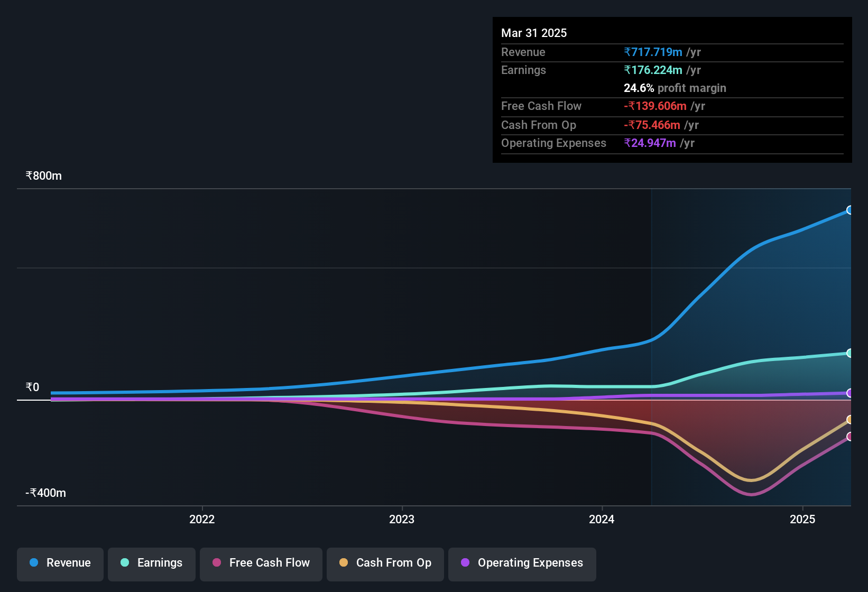Select the 2025 axis label
Viewport: 868px width, 592px height.
(x=802, y=519)
